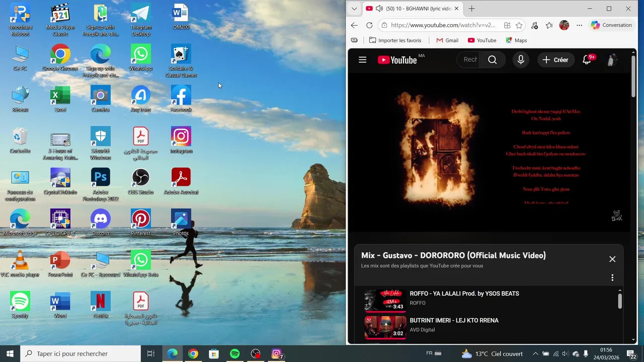Open Spotify from the taskbar
The height and width of the screenshot is (362, 644).
point(234,353)
